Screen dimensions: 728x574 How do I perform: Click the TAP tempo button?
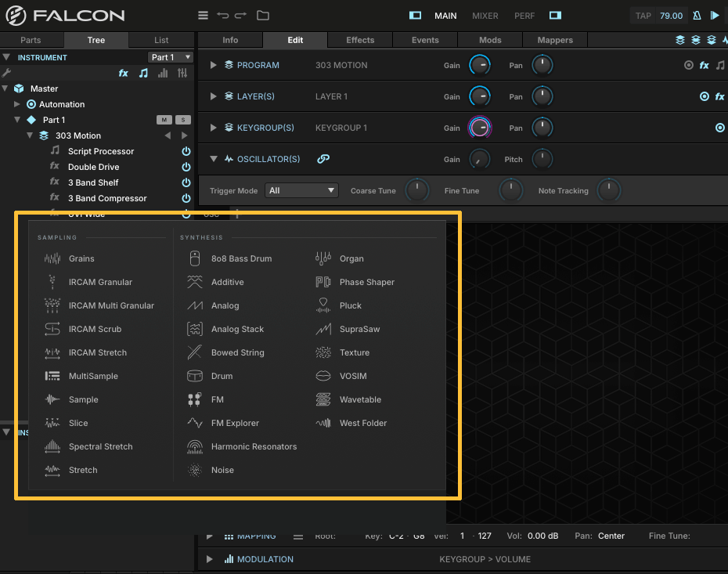643,16
